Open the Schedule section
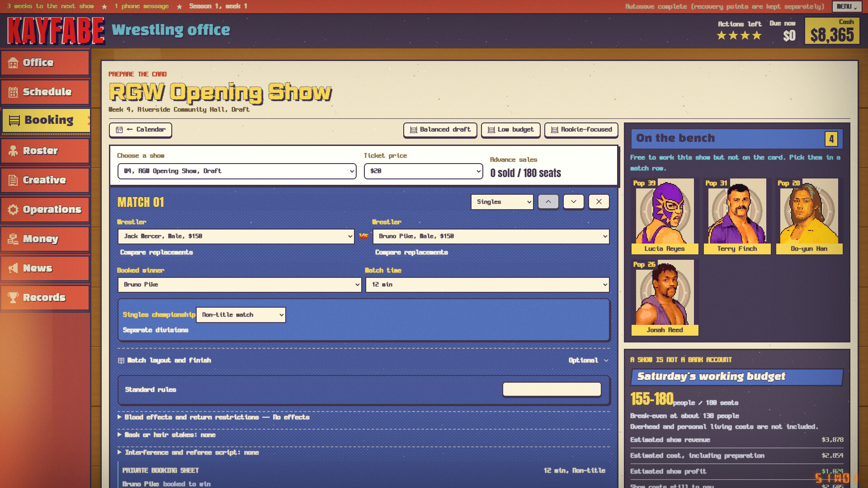868x488 pixels. pos(45,92)
